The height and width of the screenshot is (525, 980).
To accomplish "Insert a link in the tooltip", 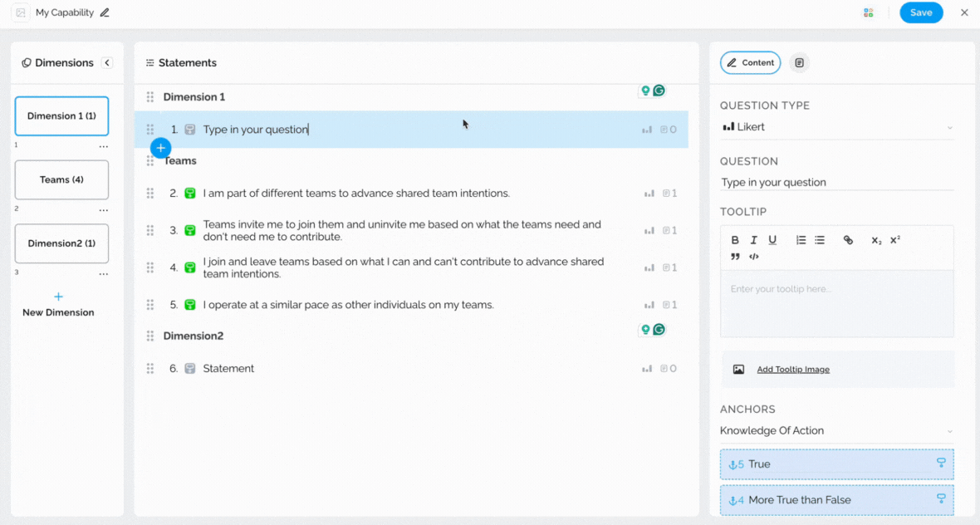I will tap(848, 240).
